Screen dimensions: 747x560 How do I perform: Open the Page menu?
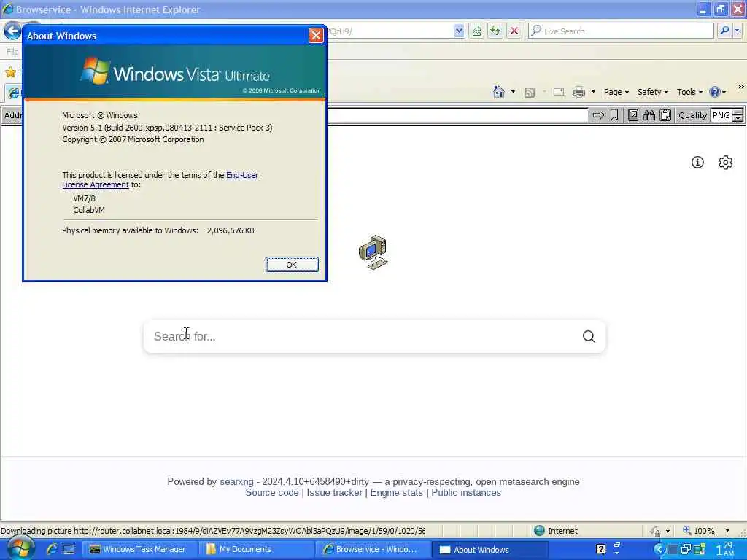pyautogui.click(x=616, y=92)
